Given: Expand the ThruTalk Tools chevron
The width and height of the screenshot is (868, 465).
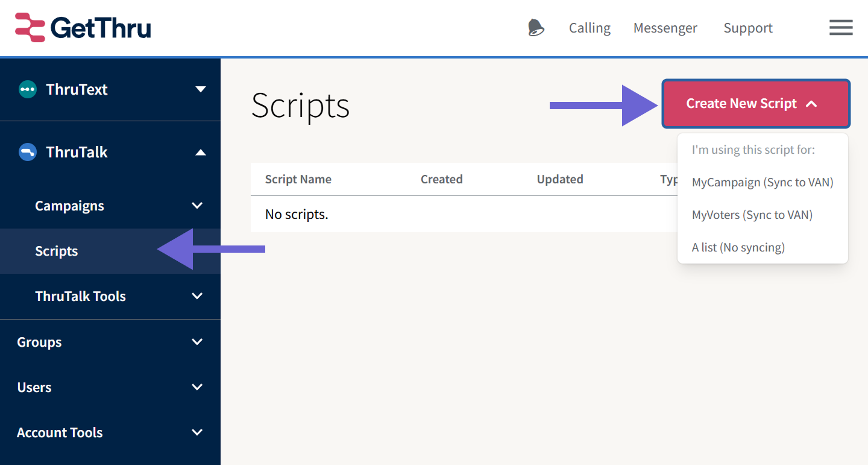Looking at the screenshot, I should [x=197, y=296].
